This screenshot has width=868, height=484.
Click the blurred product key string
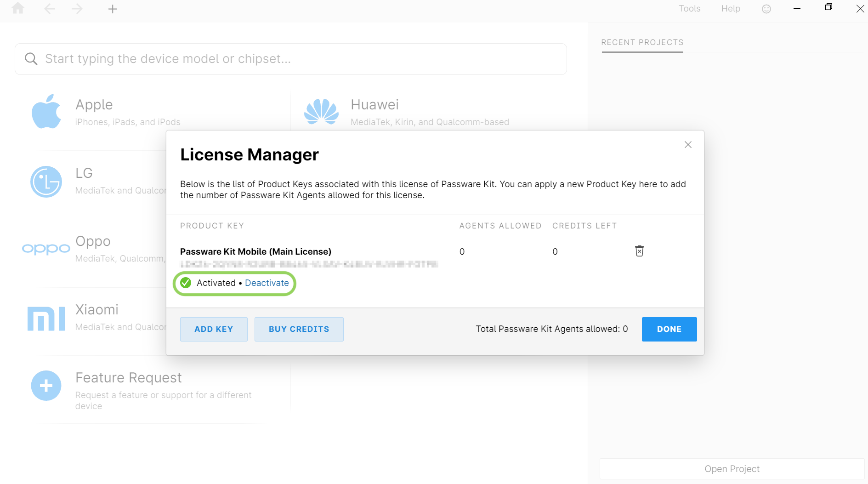click(x=309, y=264)
